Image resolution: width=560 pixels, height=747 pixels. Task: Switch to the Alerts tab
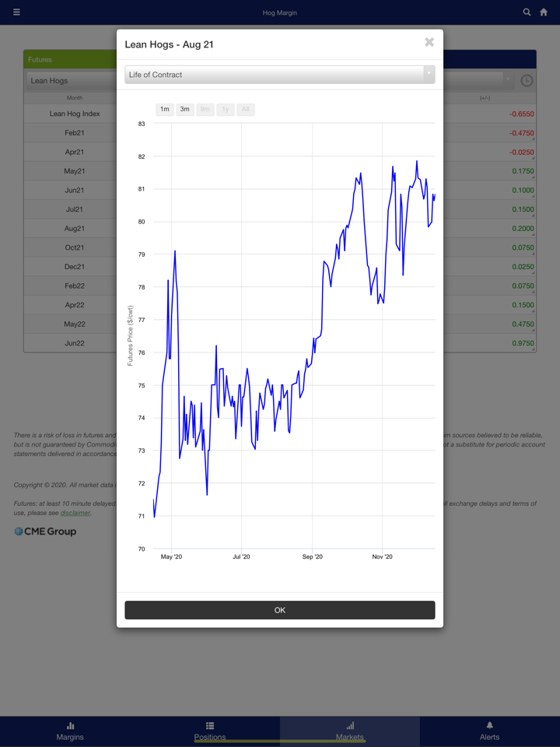pos(489,736)
